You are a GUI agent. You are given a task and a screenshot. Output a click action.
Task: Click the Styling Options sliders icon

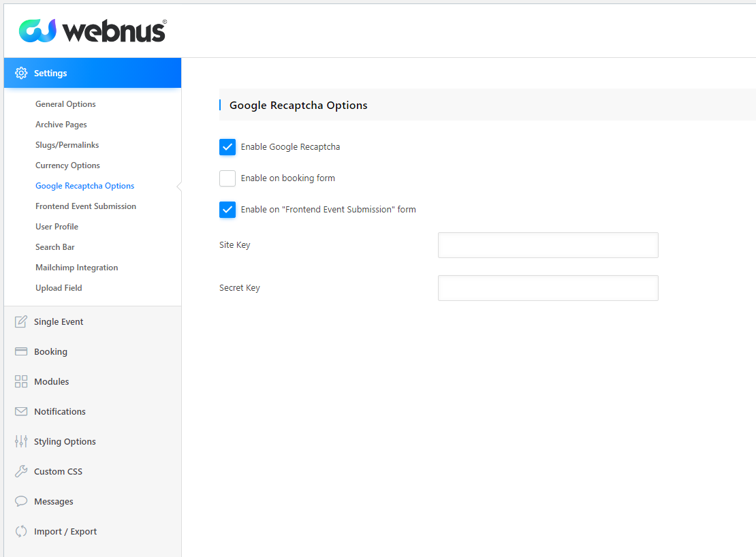tap(21, 441)
